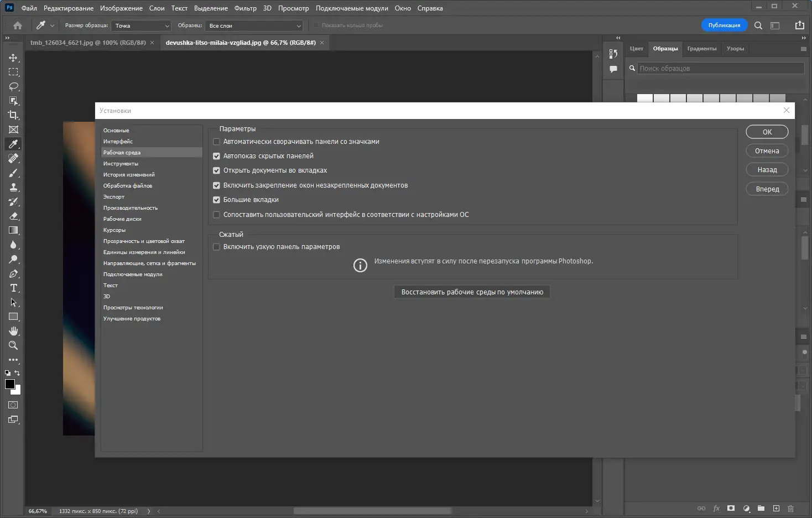Expand the status bar info arrow
Screen dimensions: 812x518
pyautogui.click(x=149, y=511)
